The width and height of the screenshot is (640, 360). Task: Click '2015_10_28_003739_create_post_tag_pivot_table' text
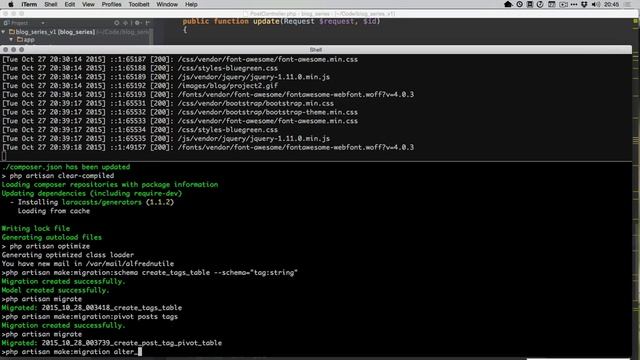pyautogui.click(x=131, y=343)
